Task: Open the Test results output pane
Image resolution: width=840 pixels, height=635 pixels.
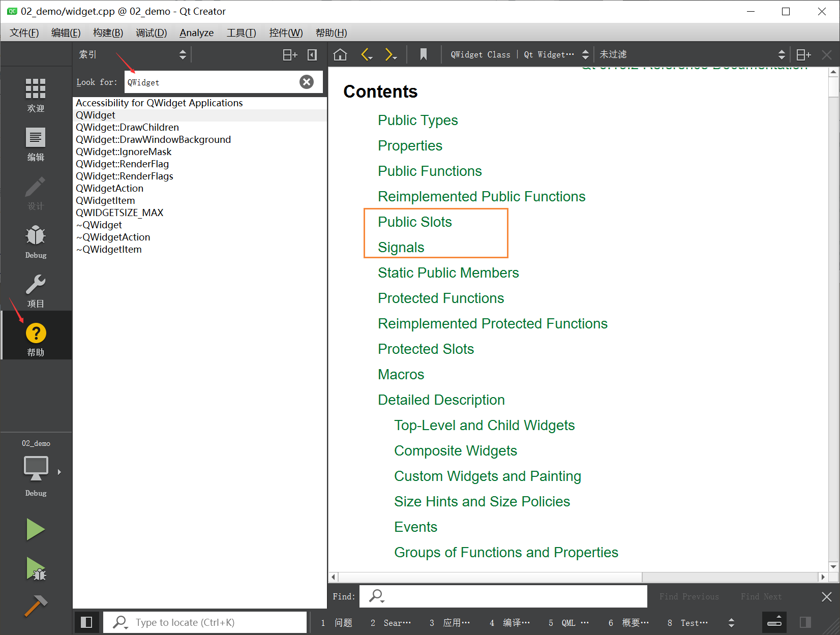Action: (688, 622)
